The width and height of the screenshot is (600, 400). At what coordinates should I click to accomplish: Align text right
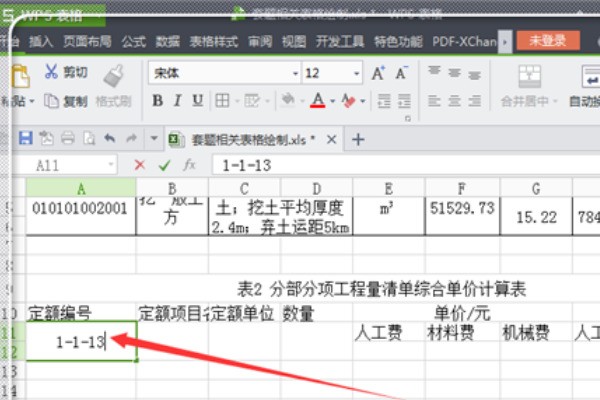pos(474,101)
